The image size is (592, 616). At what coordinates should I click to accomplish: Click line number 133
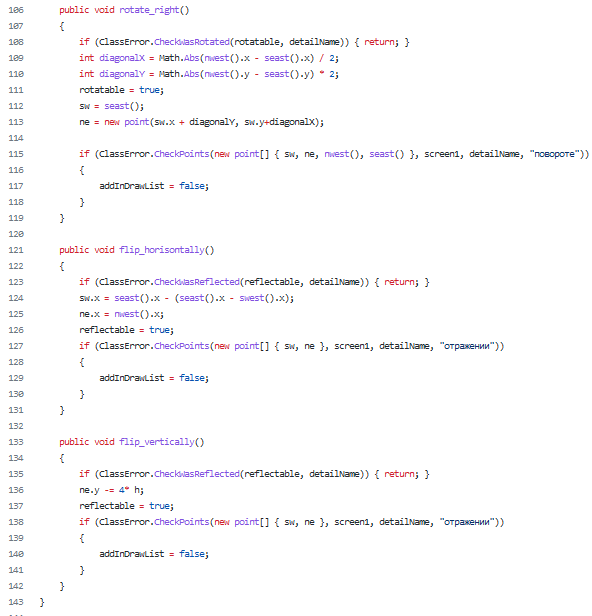[x=16, y=442]
